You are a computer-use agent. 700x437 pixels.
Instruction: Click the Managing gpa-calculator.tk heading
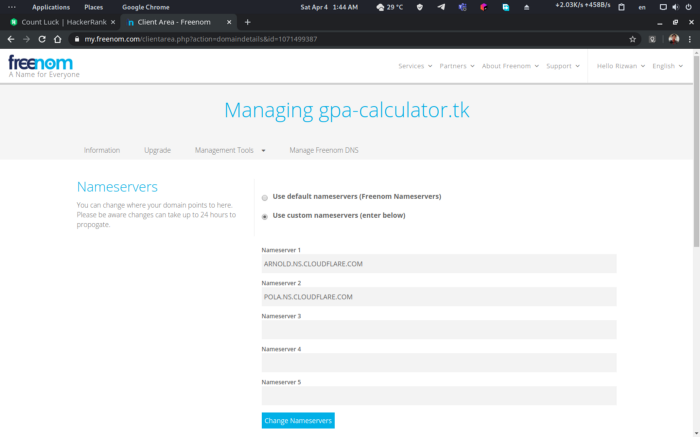346,110
